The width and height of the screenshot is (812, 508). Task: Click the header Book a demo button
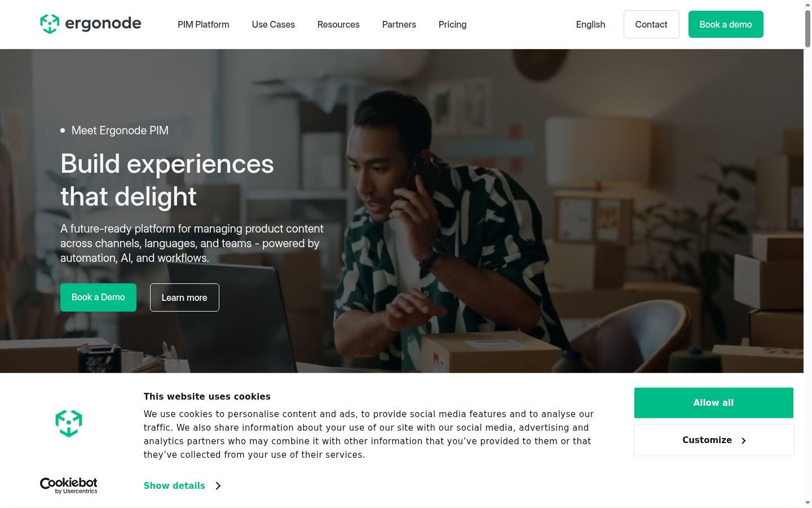[x=726, y=24]
